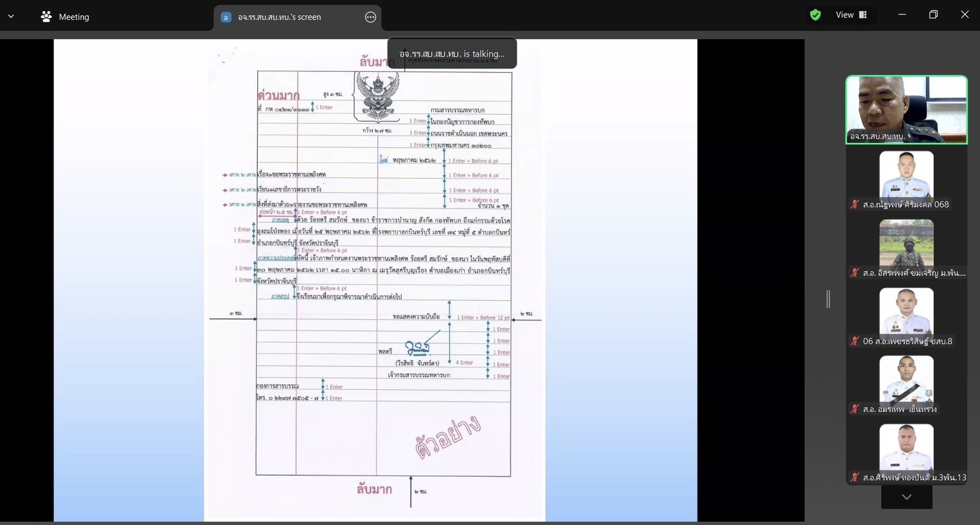Expand the top-left chevron dropdown
The height and width of the screenshot is (525, 980).
point(11,17)
